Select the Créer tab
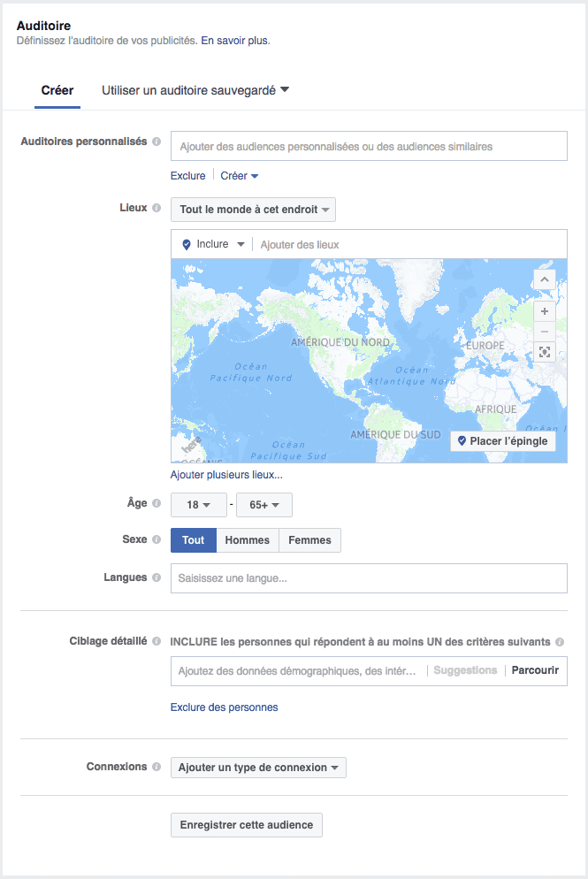This screenshot has width=588, height=879. 57,89
